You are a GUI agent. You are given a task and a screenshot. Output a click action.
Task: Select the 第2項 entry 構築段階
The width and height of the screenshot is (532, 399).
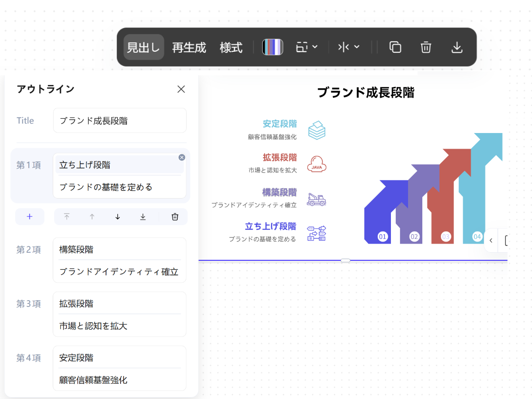click(119, 249)
